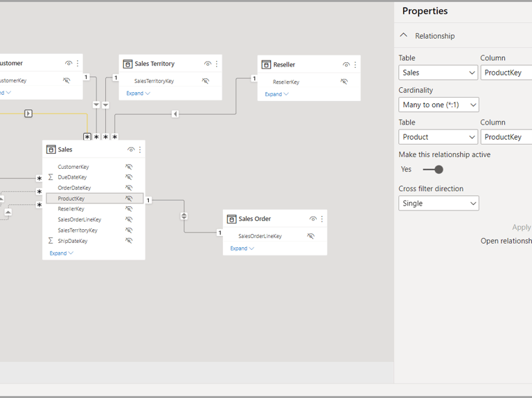Select the ProductKey field in Sales table
The height and width of the screenshot is (398, 532).
tap(71, 199)
